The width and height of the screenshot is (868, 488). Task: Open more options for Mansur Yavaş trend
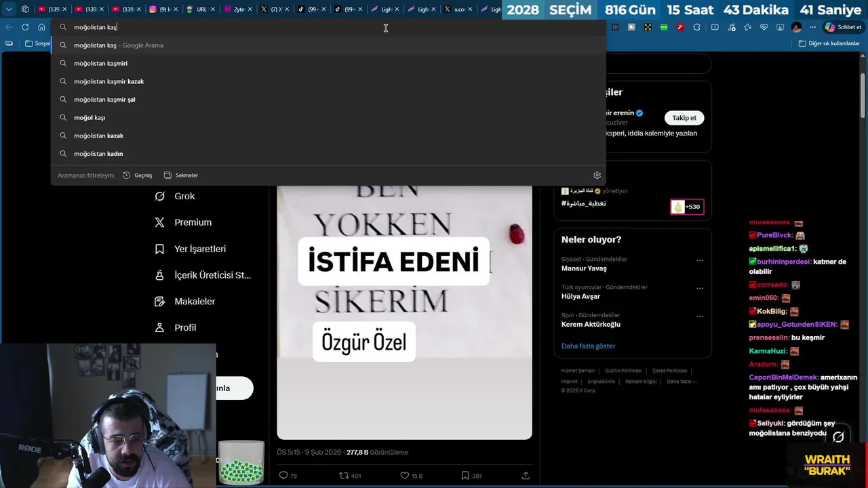[700, 260]
